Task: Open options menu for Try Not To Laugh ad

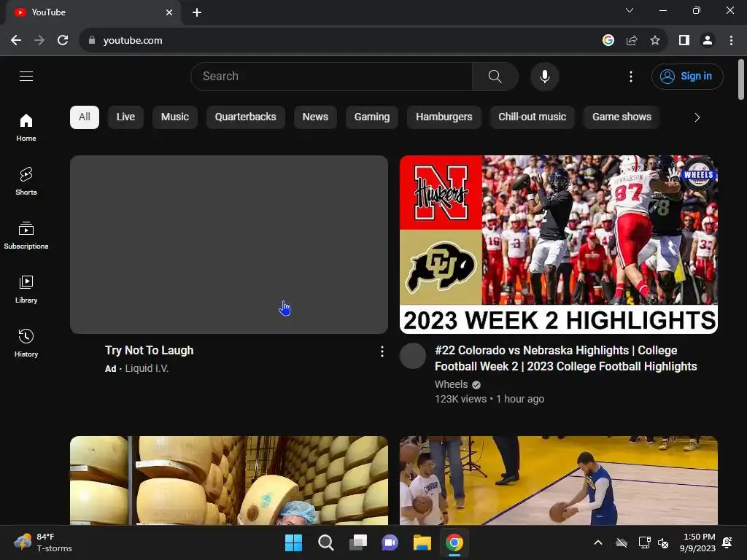Action: (382, 351)
